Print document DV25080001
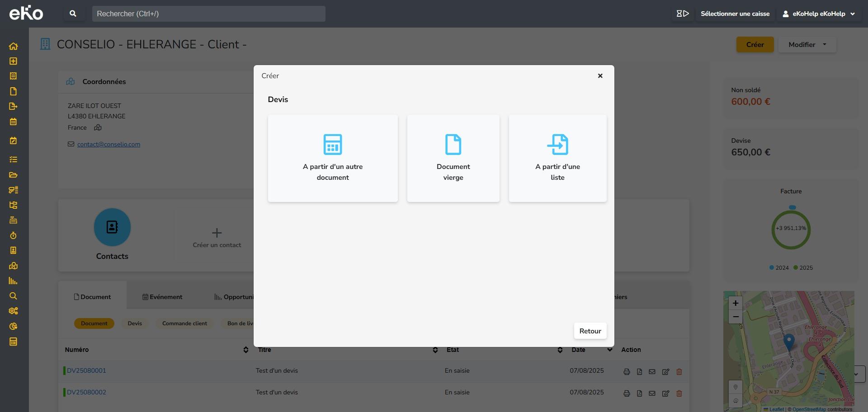868x412 pixels. pos(627,372)
